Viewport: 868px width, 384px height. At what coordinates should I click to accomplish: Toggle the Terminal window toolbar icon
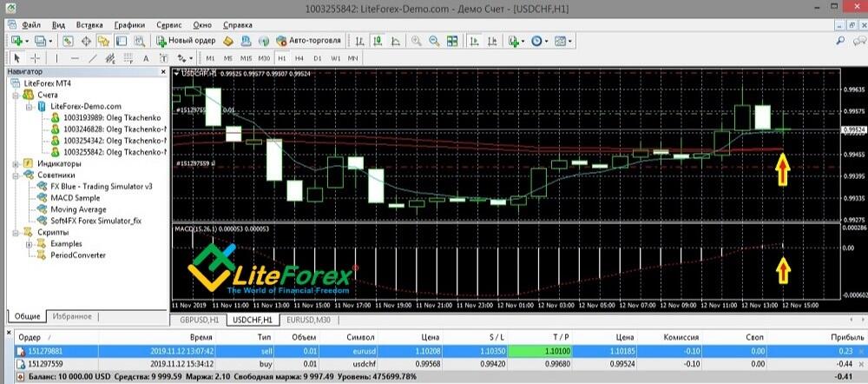pos(122,41)
